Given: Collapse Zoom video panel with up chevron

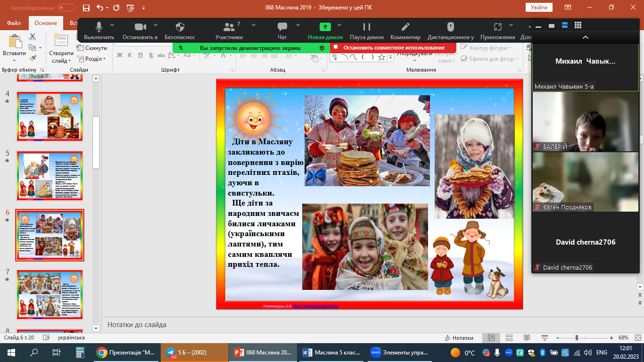Looking at the screenshot, I should pyautogui.click(x=585, y=37).
